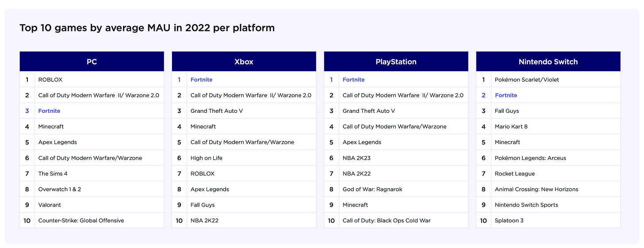
Task: Click the highlighted Fortnite in Xbox column
Action: pos(201,80)
